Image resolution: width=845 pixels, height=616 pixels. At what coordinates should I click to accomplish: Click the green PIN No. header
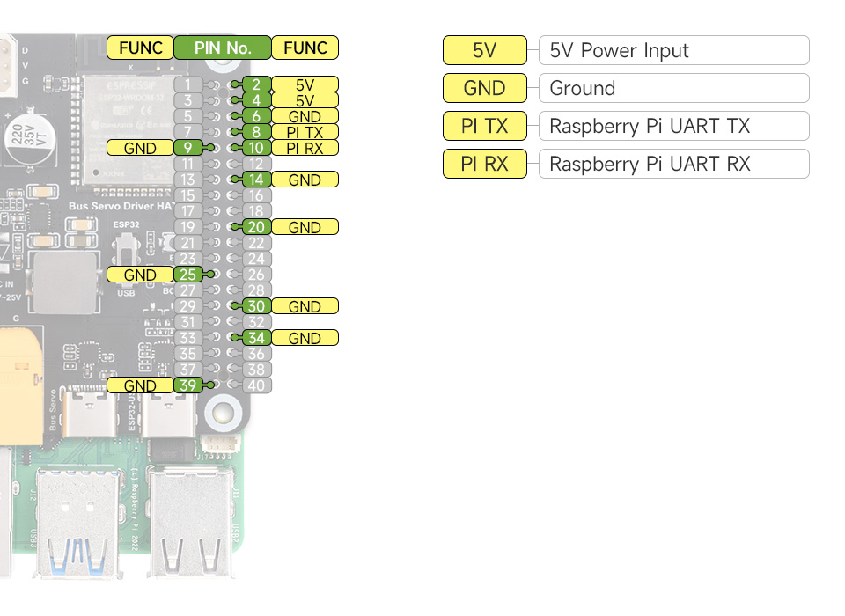(223, 48)
